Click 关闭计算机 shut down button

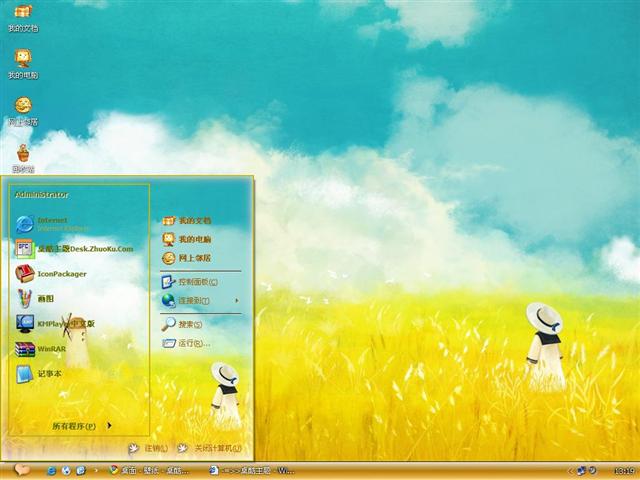tap(210, 448)
